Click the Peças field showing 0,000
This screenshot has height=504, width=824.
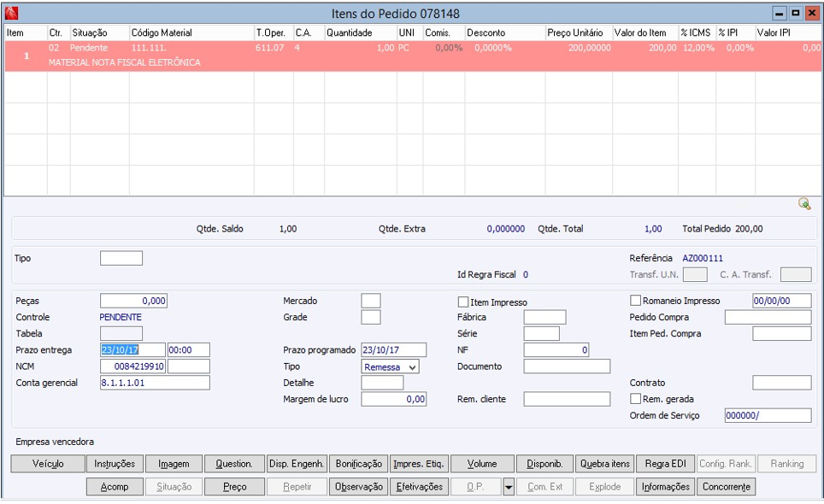pyautogui.click(x=133, y=301)
